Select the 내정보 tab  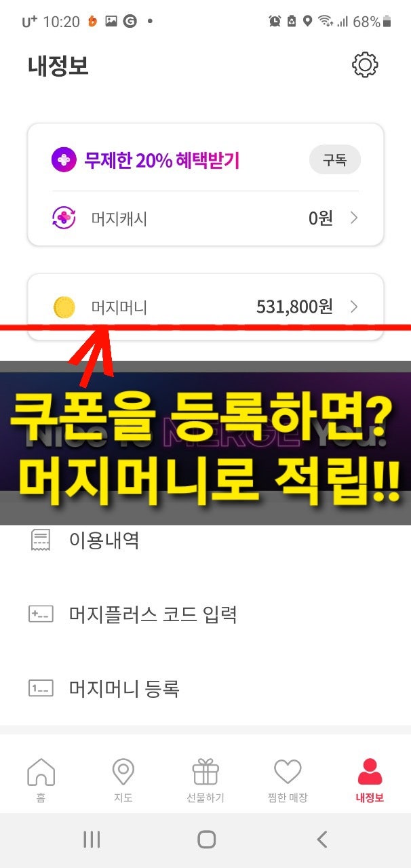point(370,781)
